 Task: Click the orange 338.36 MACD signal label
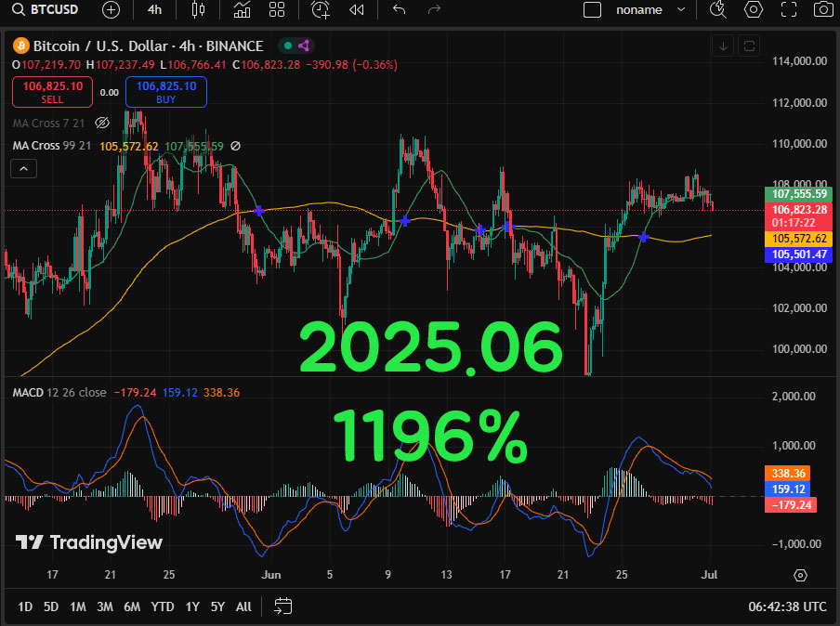[788, 474]
